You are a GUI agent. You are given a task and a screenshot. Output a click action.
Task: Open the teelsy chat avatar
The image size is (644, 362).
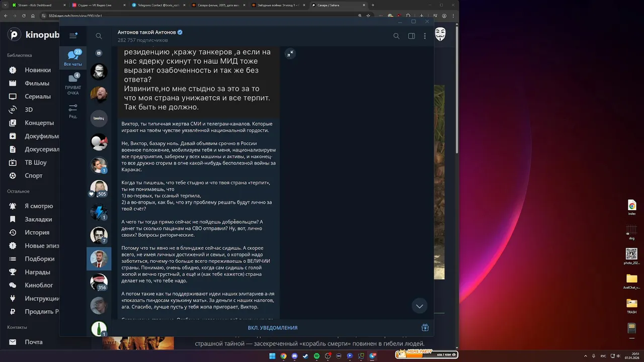point(99,118)
